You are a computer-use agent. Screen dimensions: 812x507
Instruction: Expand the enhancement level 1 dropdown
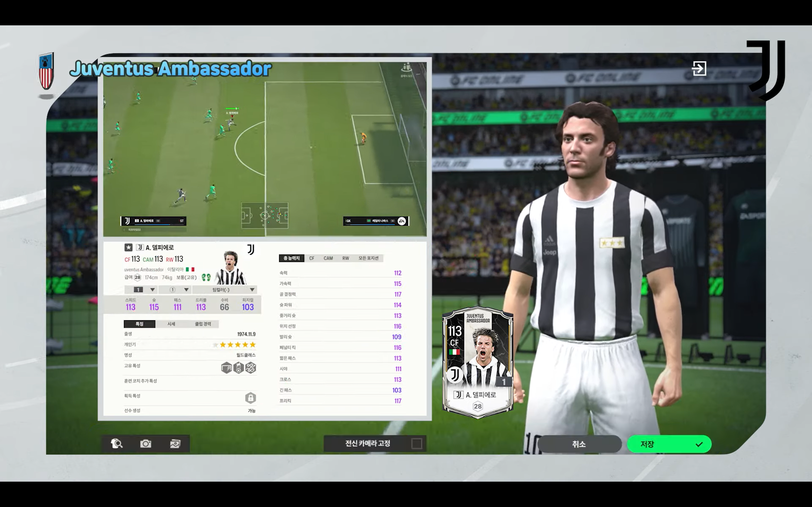pos(141,290)
